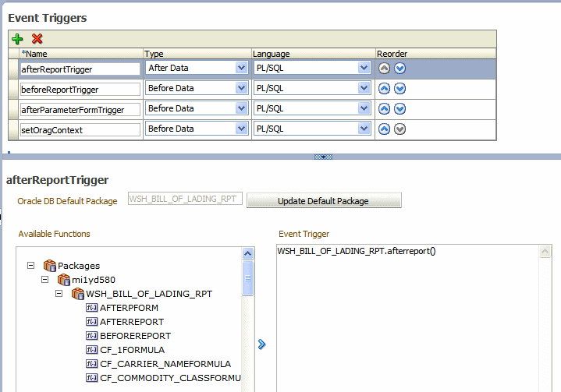This screenshot has width=561, height=392.
Task: Select CF_CARRIER_NAMEFORMULA in Available Functions
Action: tap(165, 364)
